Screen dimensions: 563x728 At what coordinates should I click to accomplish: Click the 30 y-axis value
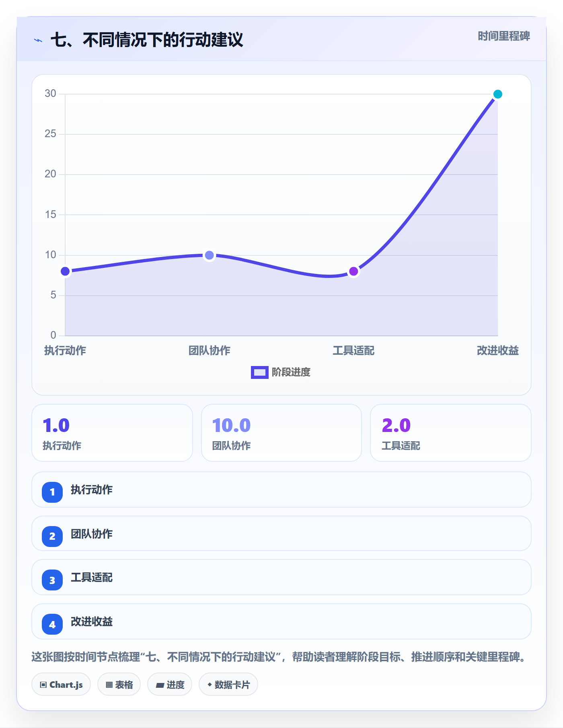(50, 94)
